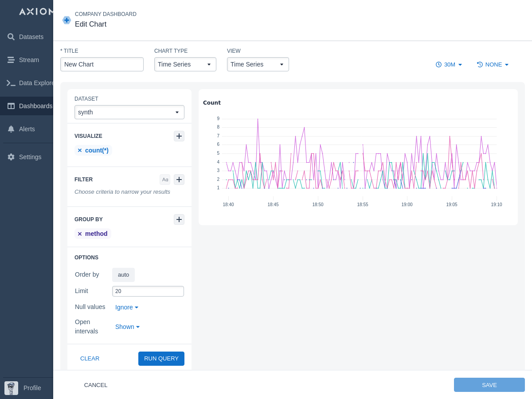Open the NONE comparison dropdown
The image size is (532, 399).
pyautogui.click(x=493, y=65)
